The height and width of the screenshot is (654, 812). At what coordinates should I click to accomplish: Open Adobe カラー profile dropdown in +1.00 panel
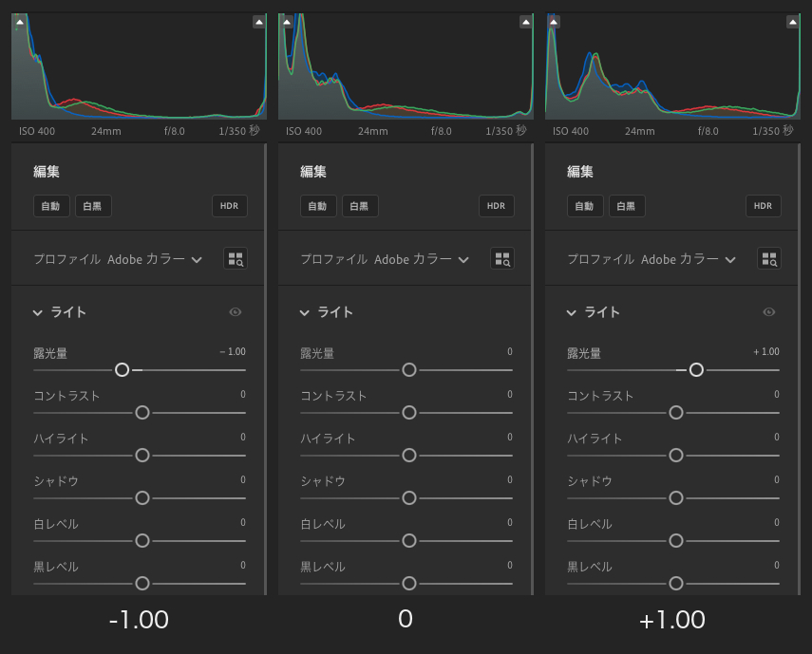689,259
